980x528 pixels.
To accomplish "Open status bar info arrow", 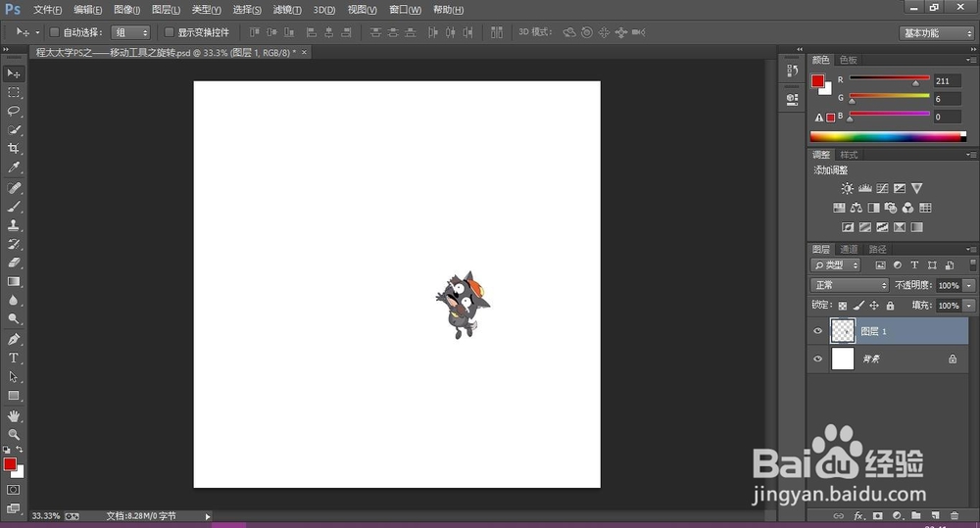I will click(x=208, y=516).
